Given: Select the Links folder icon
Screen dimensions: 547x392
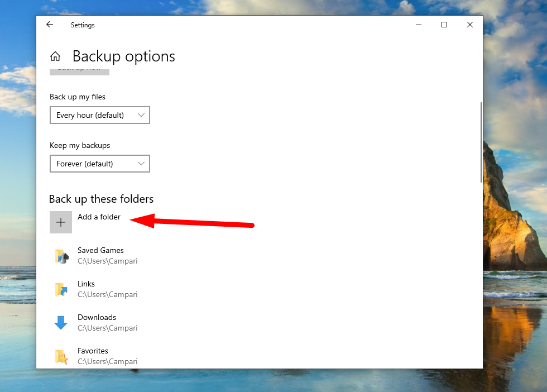Looking at the screenshot, I should (61, 289).
